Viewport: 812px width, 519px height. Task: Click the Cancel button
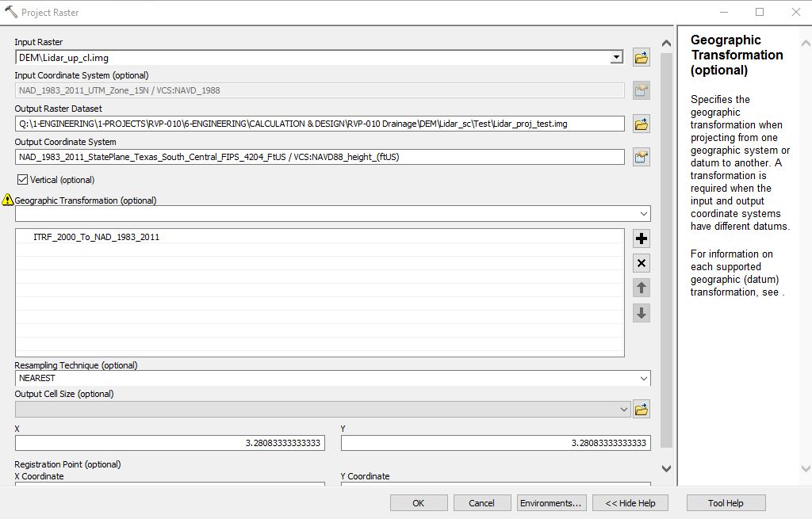pos(481,503)
